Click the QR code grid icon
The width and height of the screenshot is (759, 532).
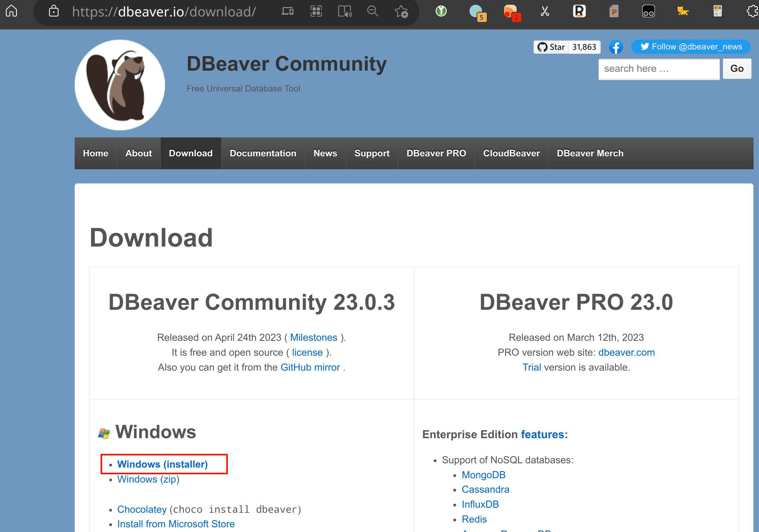316,11
